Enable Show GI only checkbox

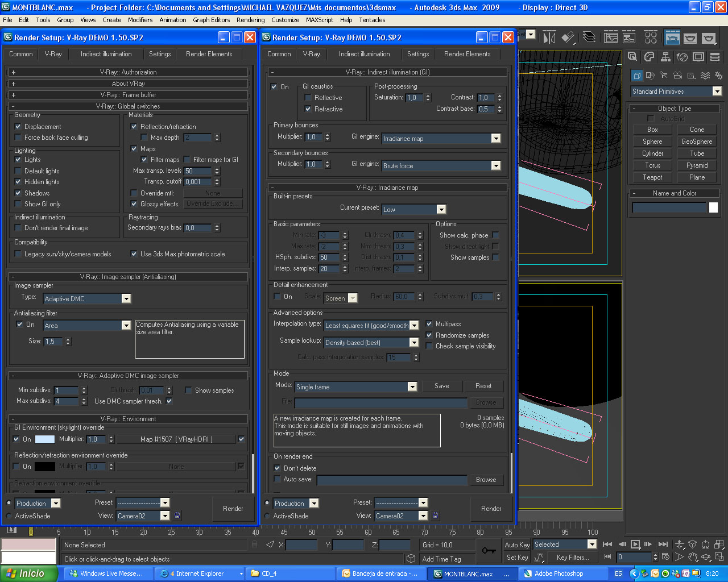tap(18, 204)
